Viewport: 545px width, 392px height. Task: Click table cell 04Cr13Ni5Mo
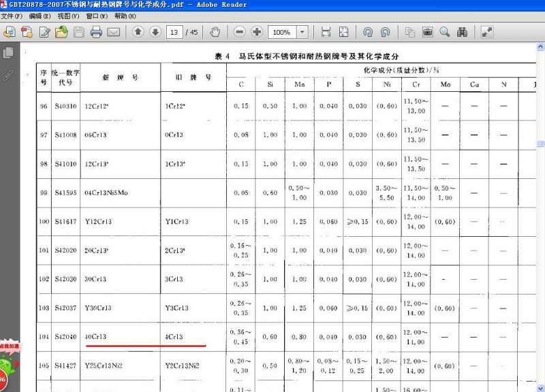tap(106, 193)
